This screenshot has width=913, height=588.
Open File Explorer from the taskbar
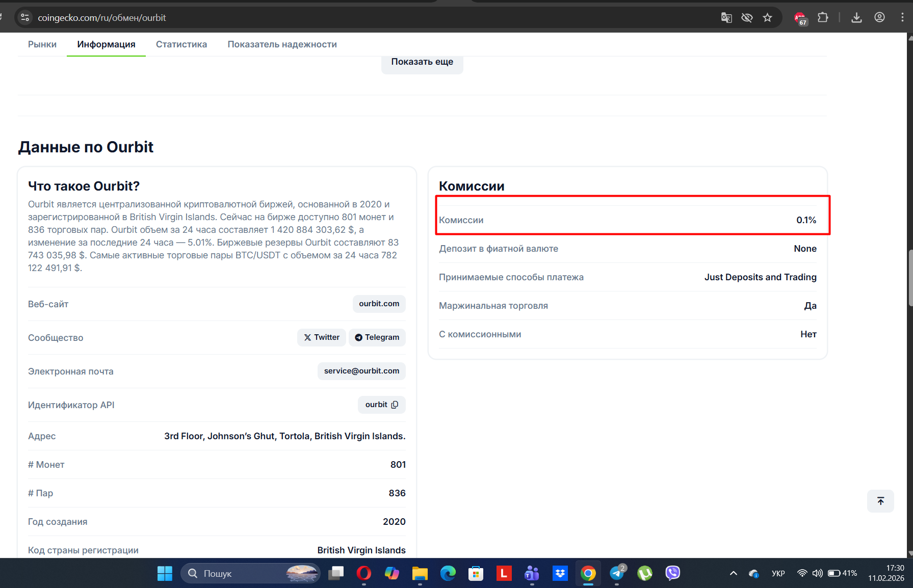[420, 573]
